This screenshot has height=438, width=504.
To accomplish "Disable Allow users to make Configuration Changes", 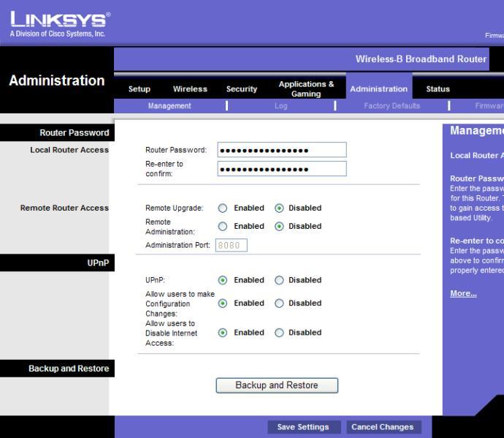I will click(279, 303).
